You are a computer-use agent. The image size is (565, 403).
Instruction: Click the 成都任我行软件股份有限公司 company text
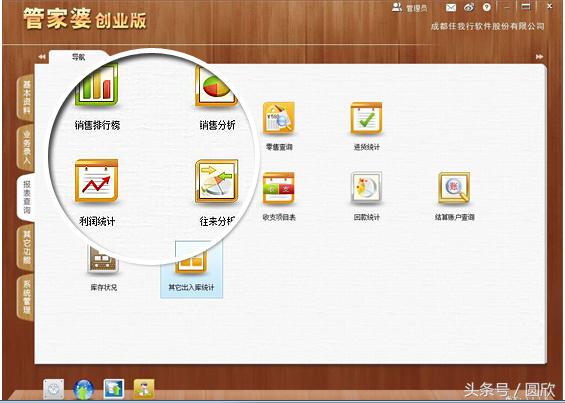pyautogui.click(x=488, y=26)
